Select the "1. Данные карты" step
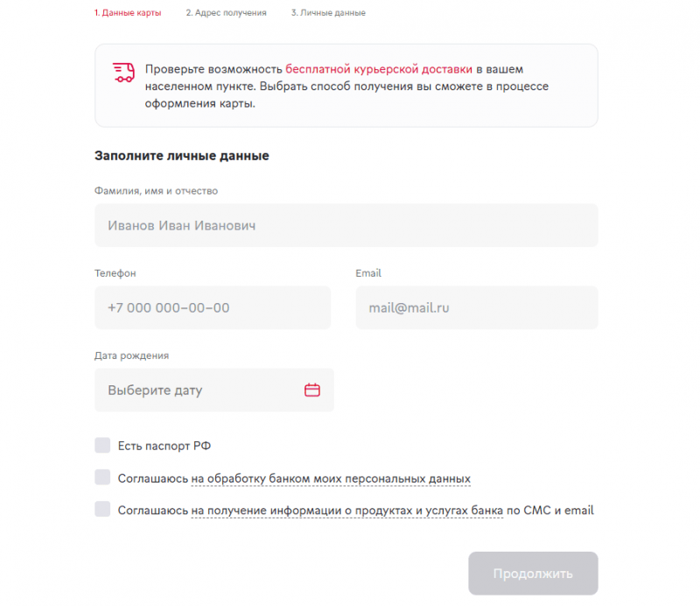This screenshot has height=606, width=700. click(x=128, y=12)
